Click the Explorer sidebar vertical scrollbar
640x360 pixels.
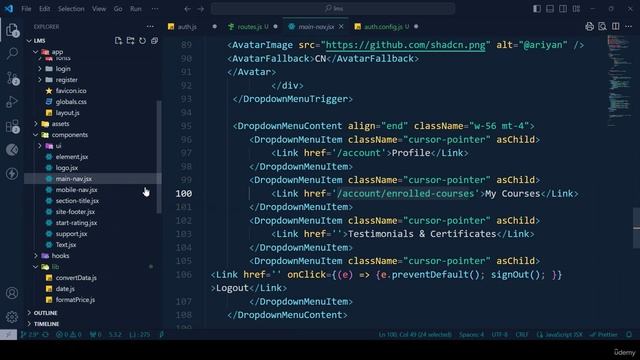pos(159,156)
